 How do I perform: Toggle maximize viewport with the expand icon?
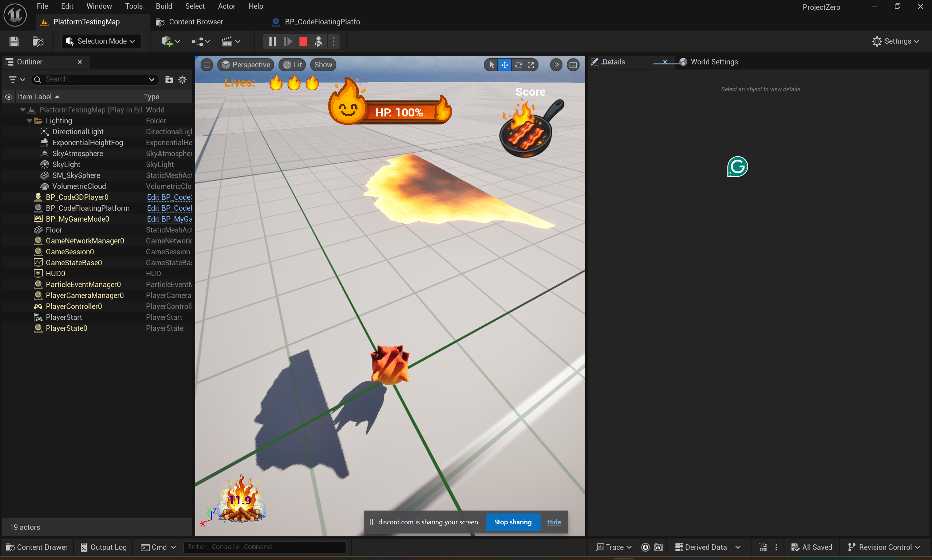click(531, 64)
